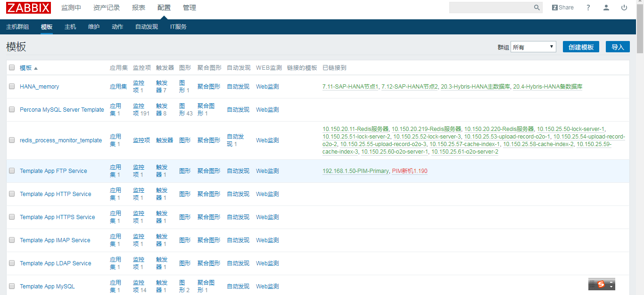Open 自动发现 1 for redis template
This screenshot has width=644, height=295.
[235, 140]
